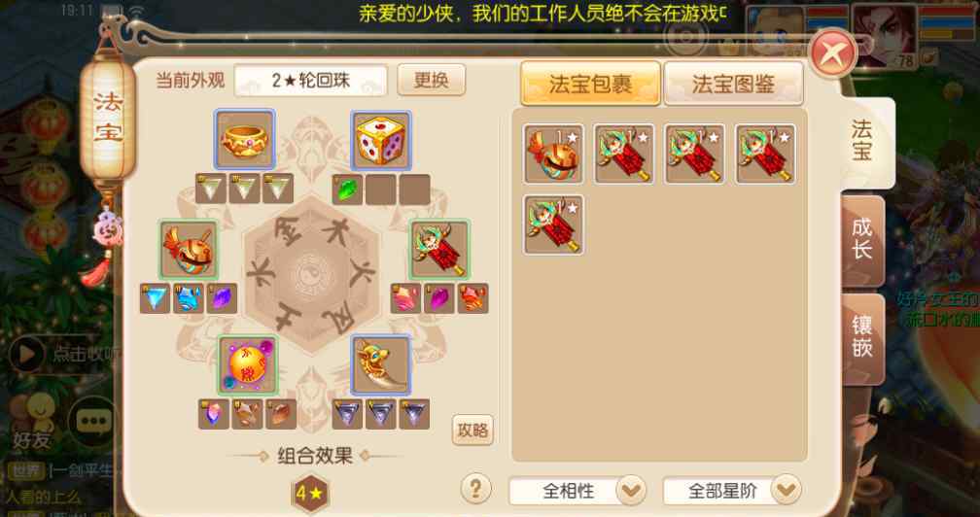
Task: Click the 更换 appearance button
Action: point(432,80)
